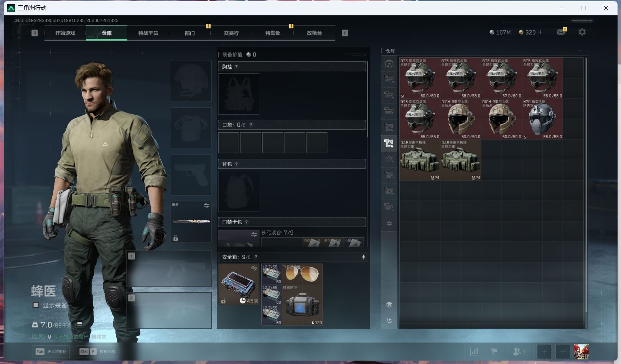Select the empty body armor slot

tap(191, 128)
